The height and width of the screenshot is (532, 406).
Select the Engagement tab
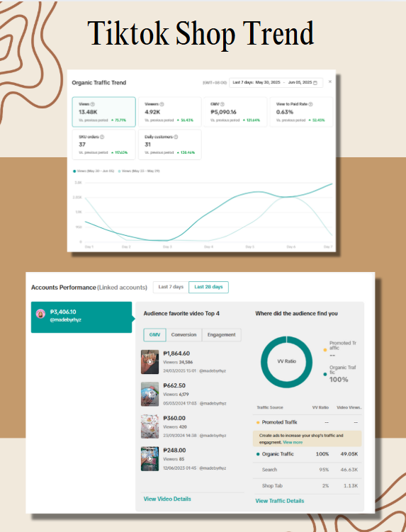(x=221, y=334)
